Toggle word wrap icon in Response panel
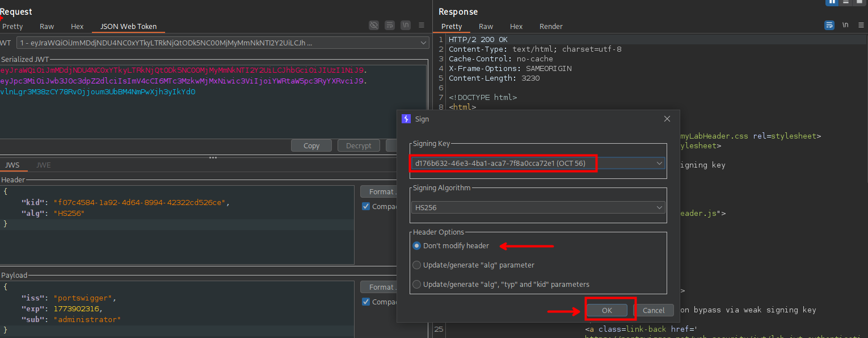This screenshot has height=338, width=868. pyautogui.click(x=829, y=26)
